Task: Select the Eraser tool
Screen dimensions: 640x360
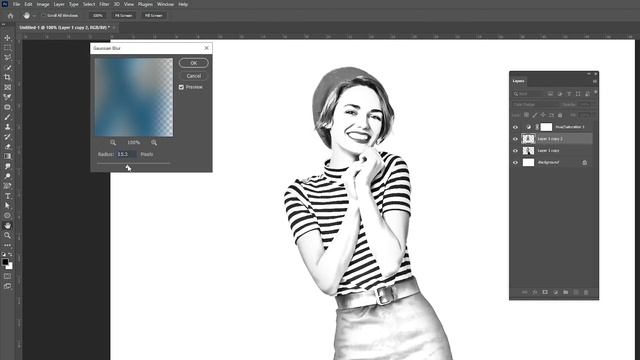Action: tap(7, 147)
